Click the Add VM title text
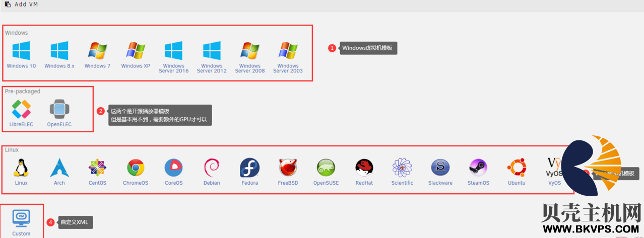Screen dimensions: 644x238 coord(26,4)
